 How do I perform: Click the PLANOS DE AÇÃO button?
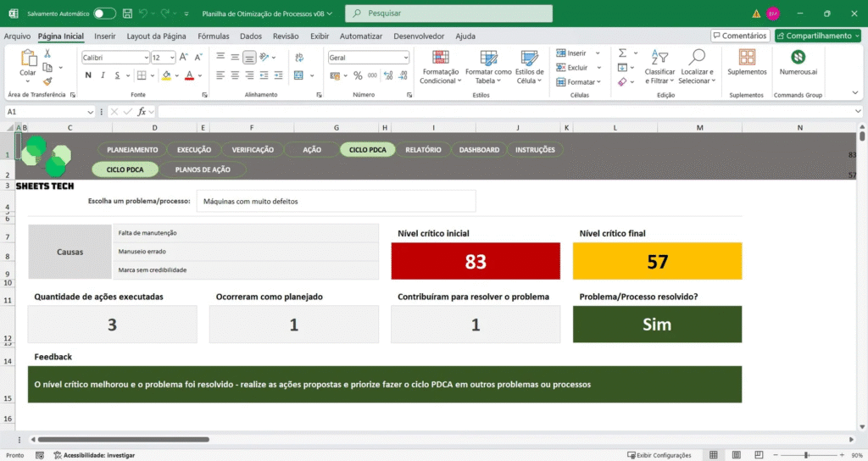tap(203, 169)
